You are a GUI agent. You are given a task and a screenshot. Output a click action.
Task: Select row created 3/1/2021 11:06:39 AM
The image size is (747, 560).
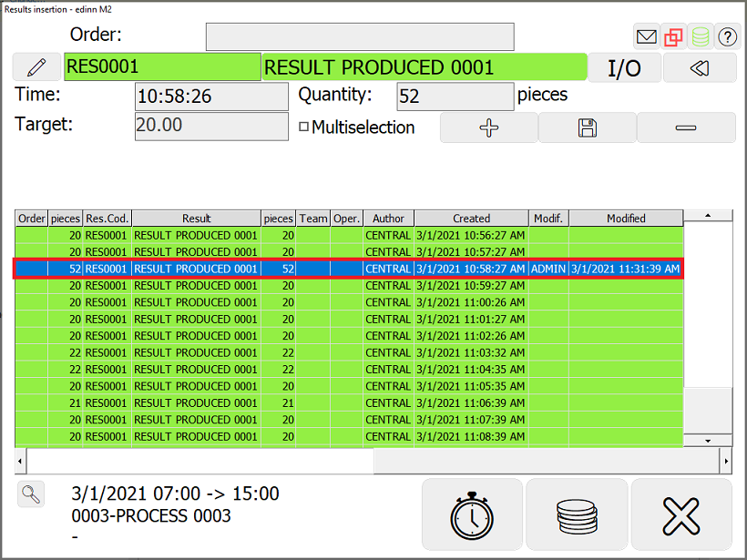[x=349, y=402]
